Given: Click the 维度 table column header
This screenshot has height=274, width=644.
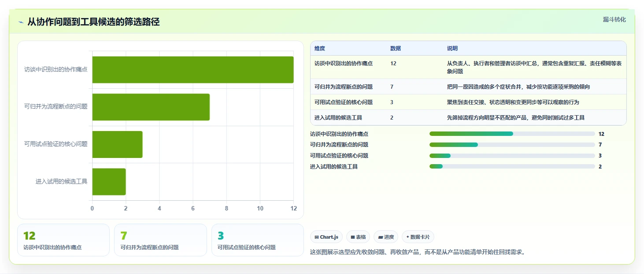Looking at the screenshot, I should 320,49.
